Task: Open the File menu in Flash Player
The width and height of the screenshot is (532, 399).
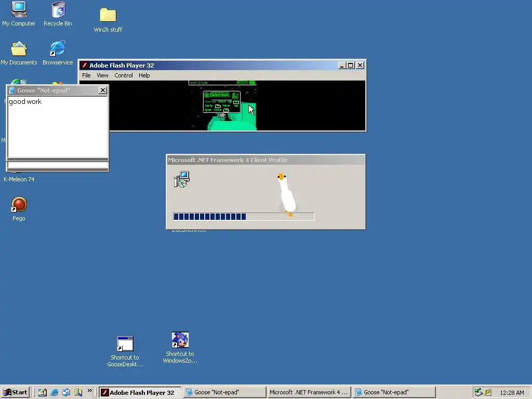Action: (x=86, y=75)
